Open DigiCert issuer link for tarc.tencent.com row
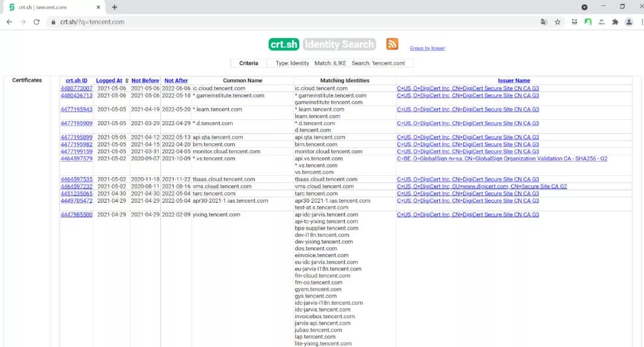This screenshot has height=347, width=644. 468,193
